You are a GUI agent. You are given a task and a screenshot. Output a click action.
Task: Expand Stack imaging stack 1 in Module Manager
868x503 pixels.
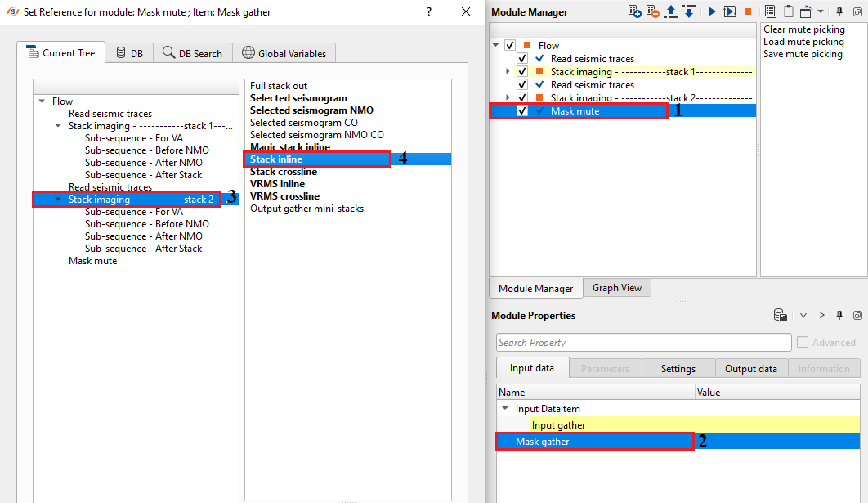pyautogui.click(x=508, y=72)
